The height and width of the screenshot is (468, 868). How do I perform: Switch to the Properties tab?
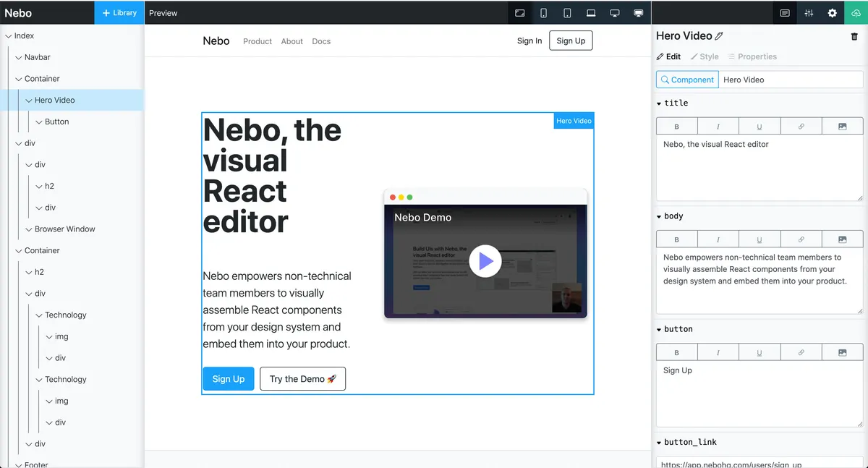(x=752, y=56)
